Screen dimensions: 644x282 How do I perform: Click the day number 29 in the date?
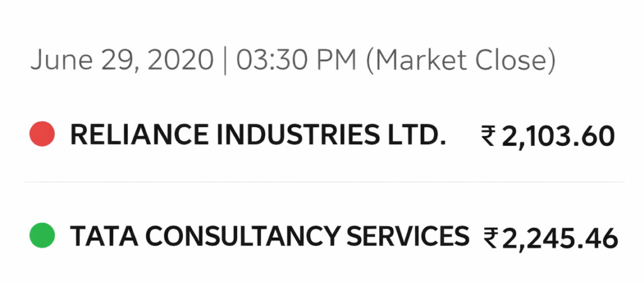[113, 60]
